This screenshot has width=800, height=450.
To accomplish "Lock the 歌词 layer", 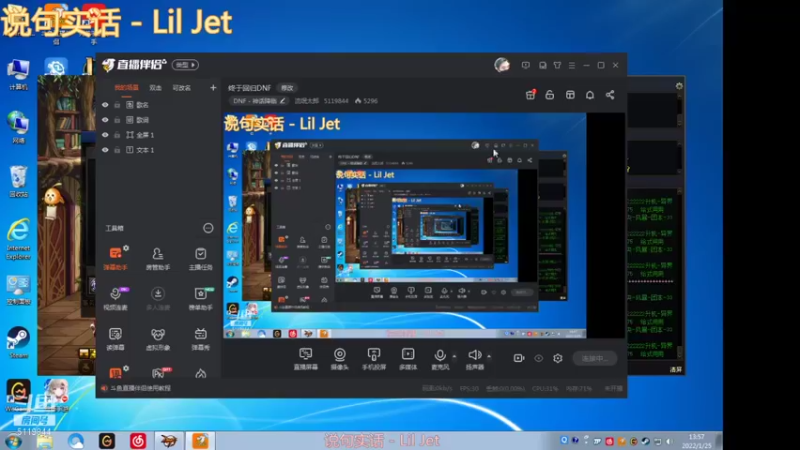I will [x=117, y=120].
